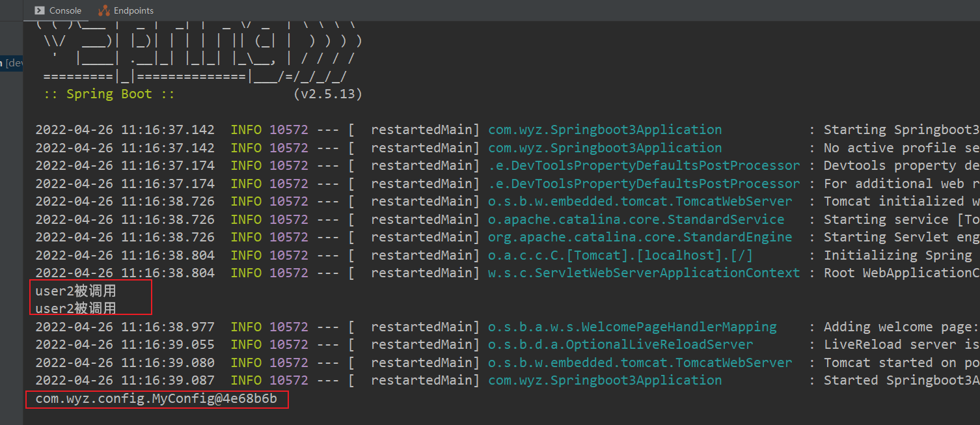Click logger 'w.s.c.ServletWebServerApplicationContext'

(644, 273)
